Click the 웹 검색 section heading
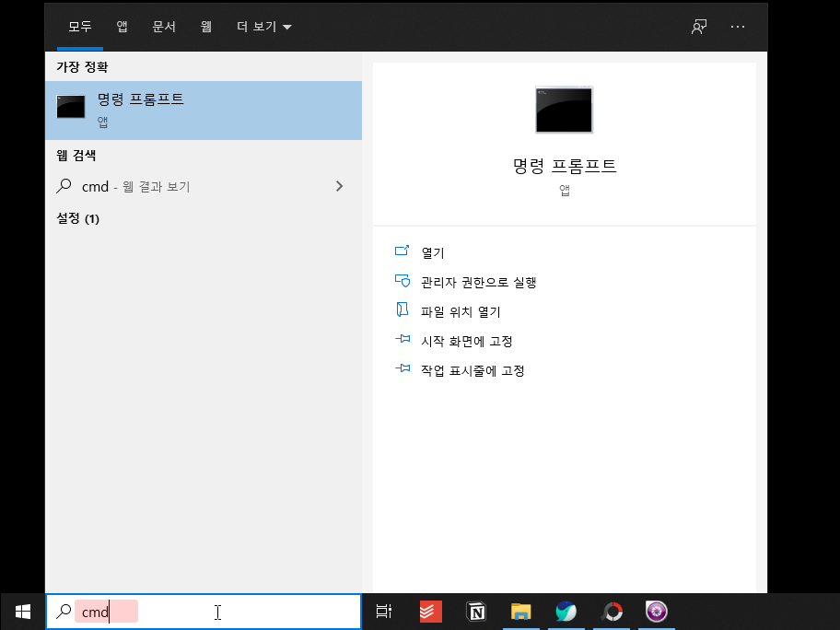This screenshot has height=630, width=840. [76, 156]
